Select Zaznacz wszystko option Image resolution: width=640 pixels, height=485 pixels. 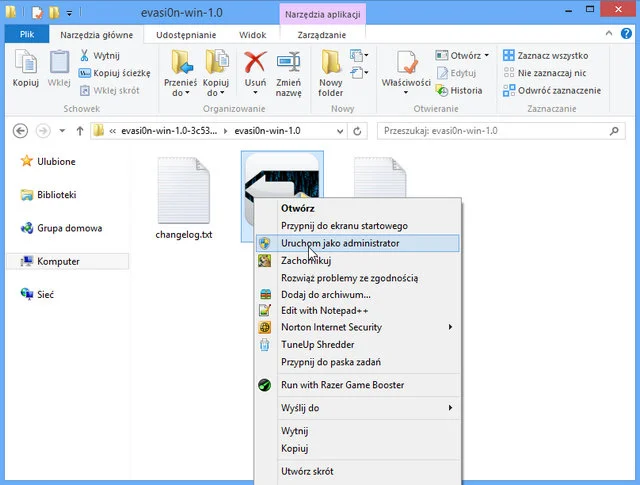[544, 56]
